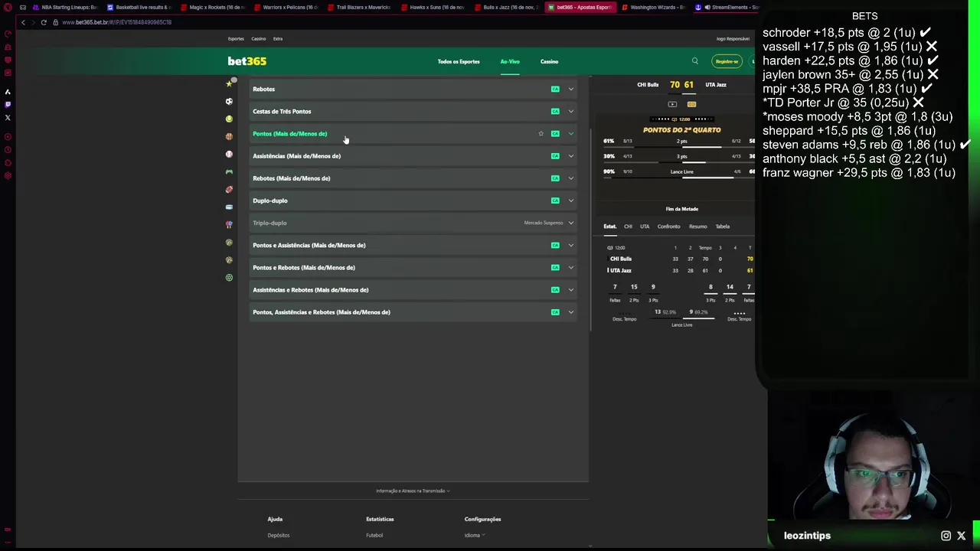980x551 pixels.
Task: Expand the Pontos (Mais de/Menos de) chevron
Action: (x=570, y=134)
